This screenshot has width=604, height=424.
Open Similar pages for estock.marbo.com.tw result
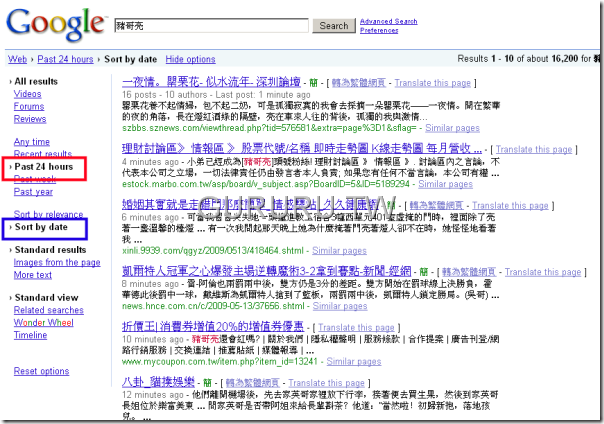(445, 184)
